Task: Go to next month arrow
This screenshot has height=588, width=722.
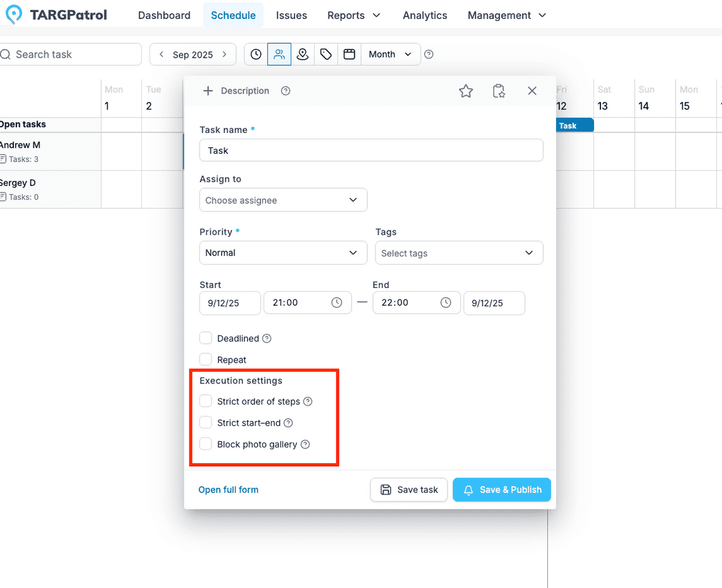Action: coord(225,54)
